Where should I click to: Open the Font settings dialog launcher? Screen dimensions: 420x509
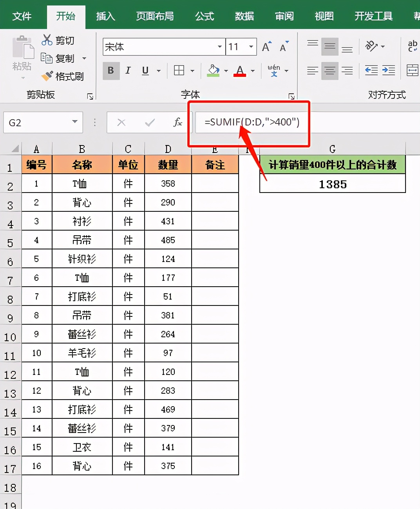[291, 95]
